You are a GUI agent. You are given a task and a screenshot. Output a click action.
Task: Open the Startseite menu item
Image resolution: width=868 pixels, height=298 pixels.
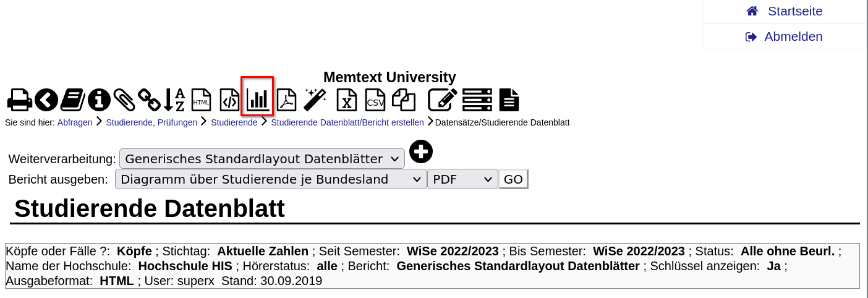785,11
